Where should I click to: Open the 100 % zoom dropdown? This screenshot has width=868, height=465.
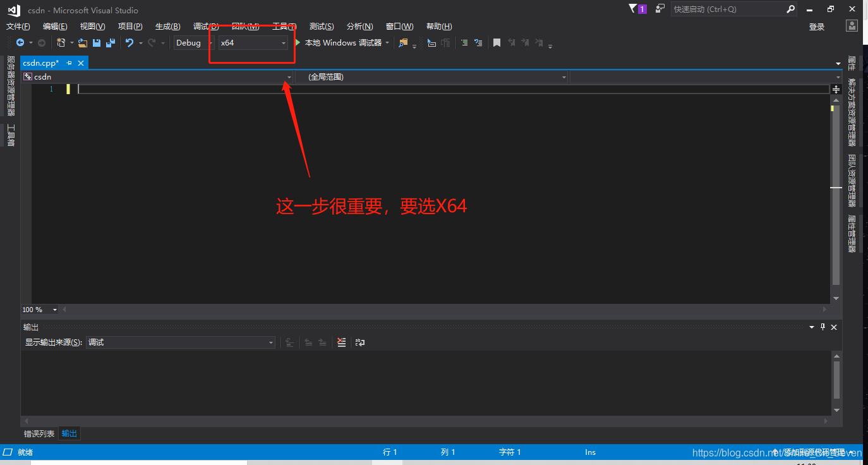pos(40,310)
